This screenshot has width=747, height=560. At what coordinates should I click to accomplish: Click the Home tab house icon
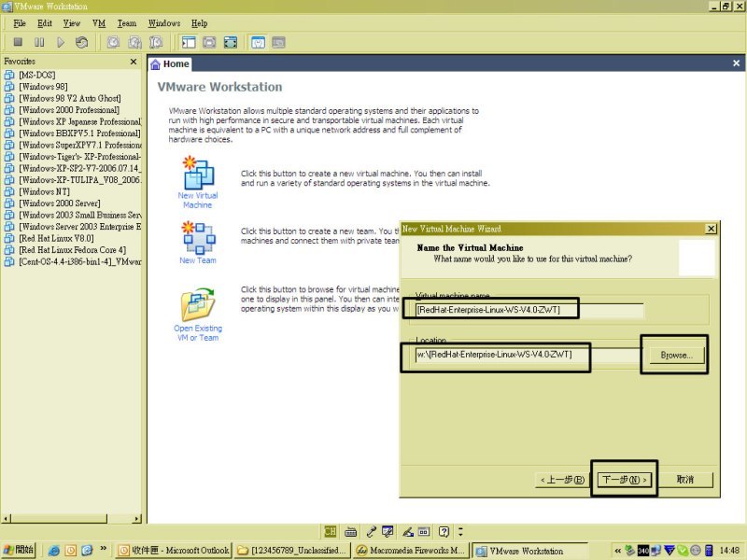155,64
